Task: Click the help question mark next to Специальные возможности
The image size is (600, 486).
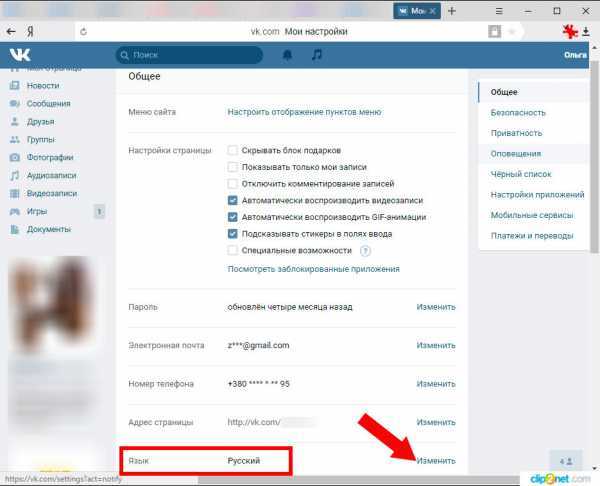Action: [x=365, y=251]
